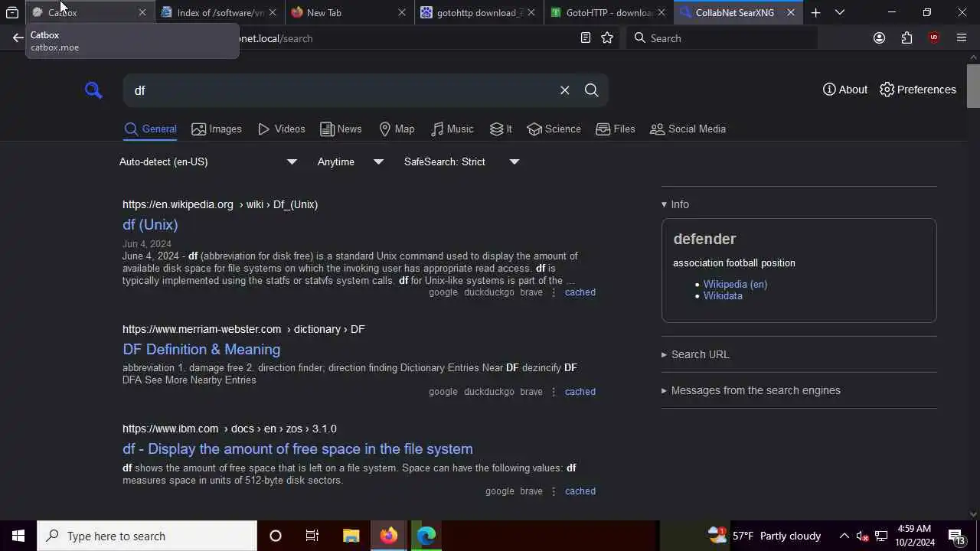
Task: Select the General category tab
Action: (151, 129)
